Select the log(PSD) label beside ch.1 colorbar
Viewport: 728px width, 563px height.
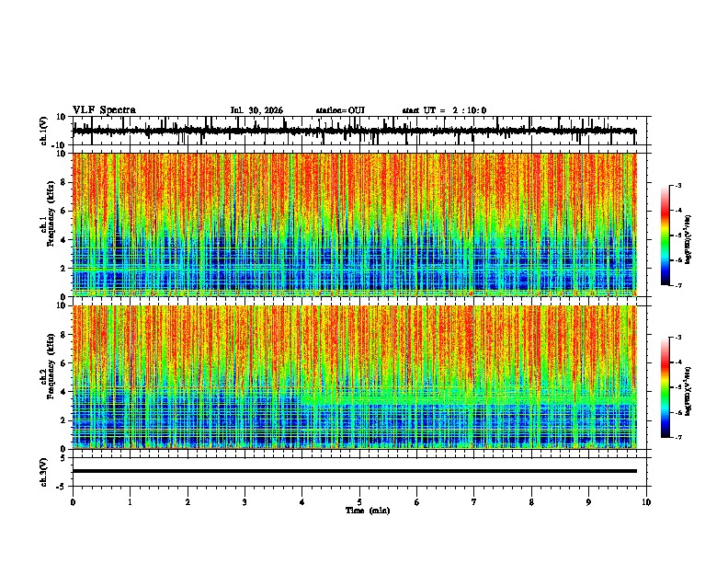point(688,239)
